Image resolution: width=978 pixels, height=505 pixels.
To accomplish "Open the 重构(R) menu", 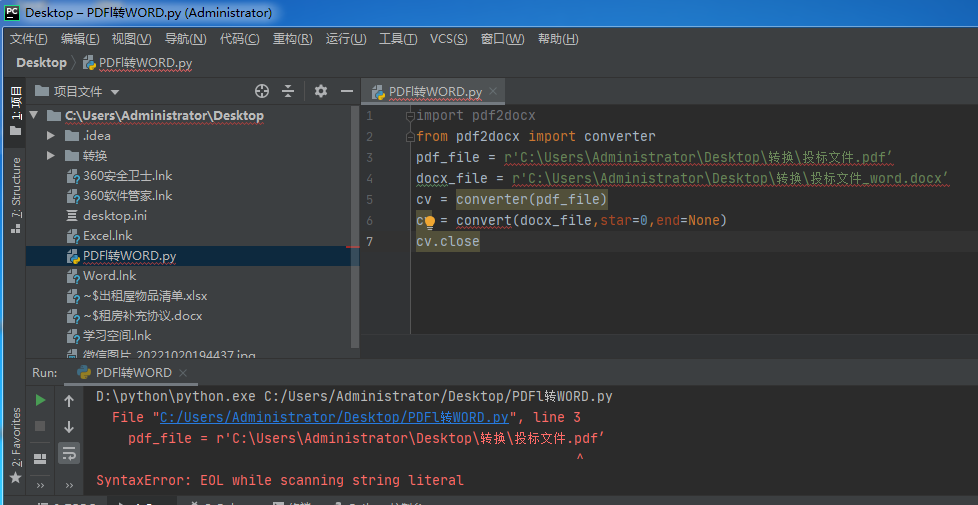I will (x=292, y=38).
